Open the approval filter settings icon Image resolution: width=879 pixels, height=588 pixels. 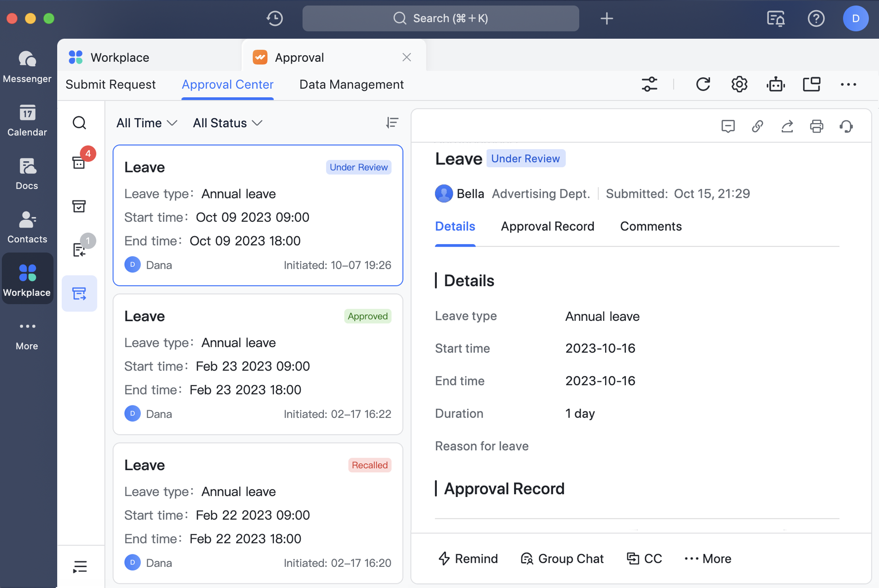[650, 84]
